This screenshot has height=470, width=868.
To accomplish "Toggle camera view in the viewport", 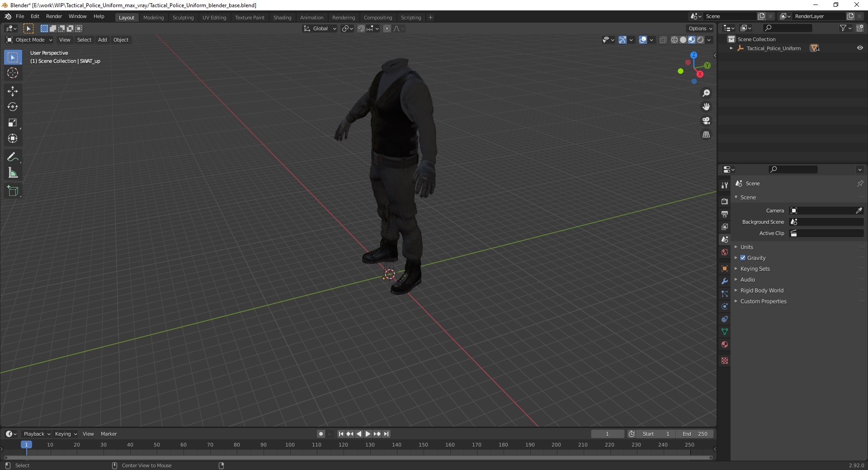I will click(x=706, y=121).
